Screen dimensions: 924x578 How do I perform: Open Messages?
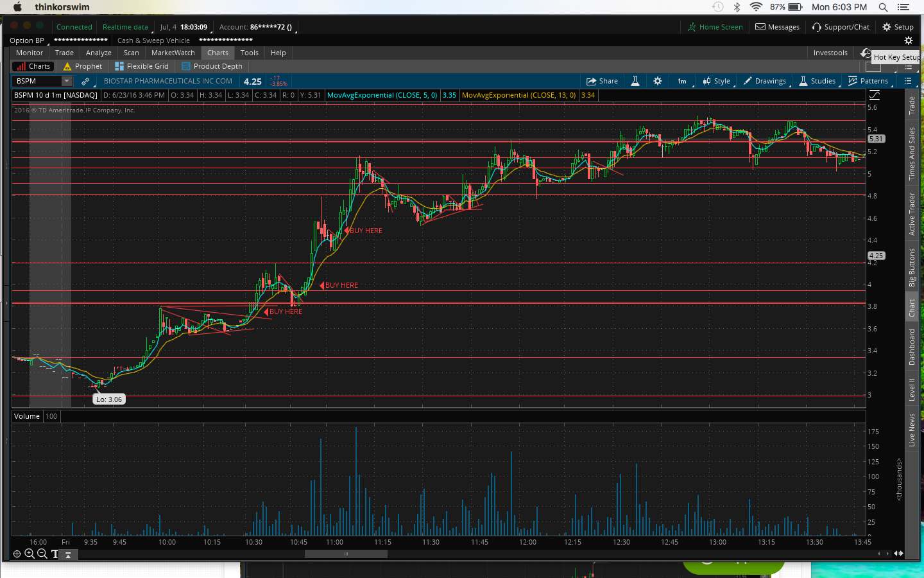pos(777,27)
